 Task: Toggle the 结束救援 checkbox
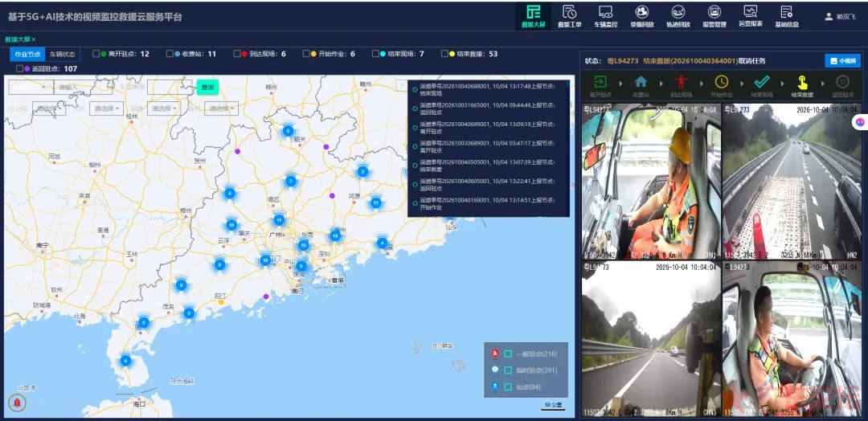coord(444,54)
